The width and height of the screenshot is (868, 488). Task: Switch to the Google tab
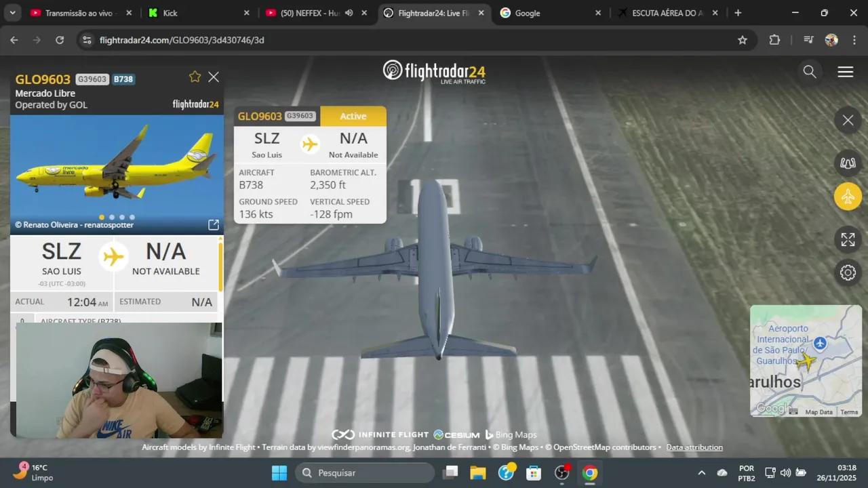pos(549,13)
